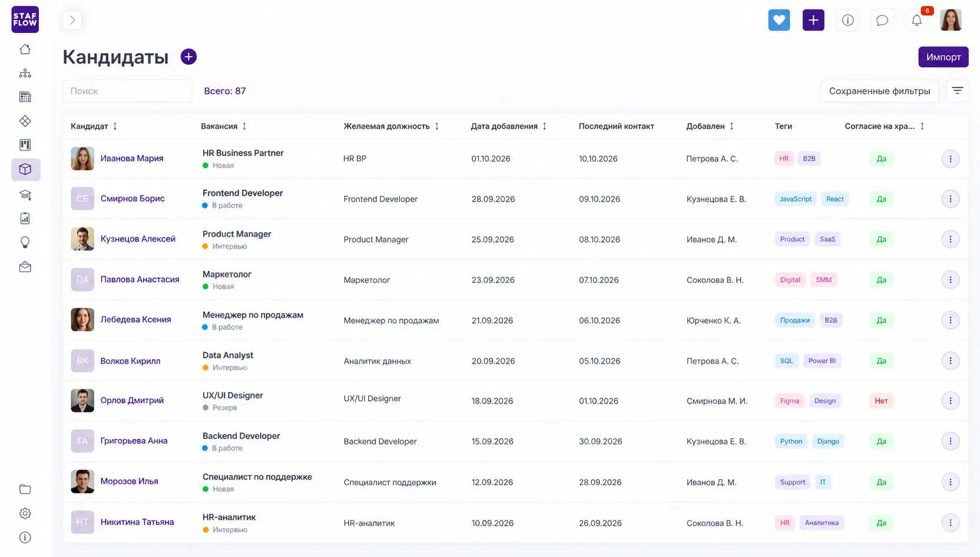Open row menu for Иванова Мария
The width and height of the screenshot is (980, 557).
tap(950, 159)
